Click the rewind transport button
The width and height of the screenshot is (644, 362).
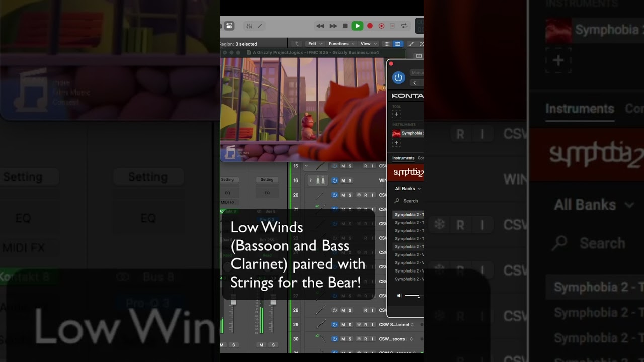(320, 26)
